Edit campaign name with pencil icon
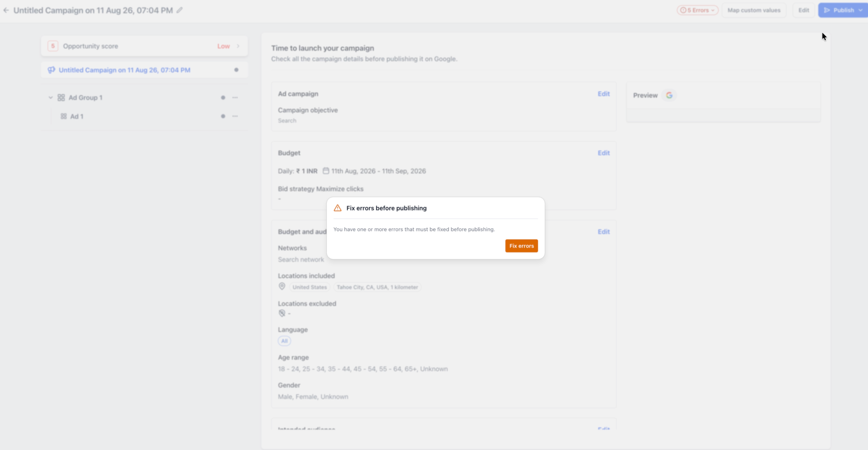Viewport: 868px width, 450px height. [x=180, y=10]
